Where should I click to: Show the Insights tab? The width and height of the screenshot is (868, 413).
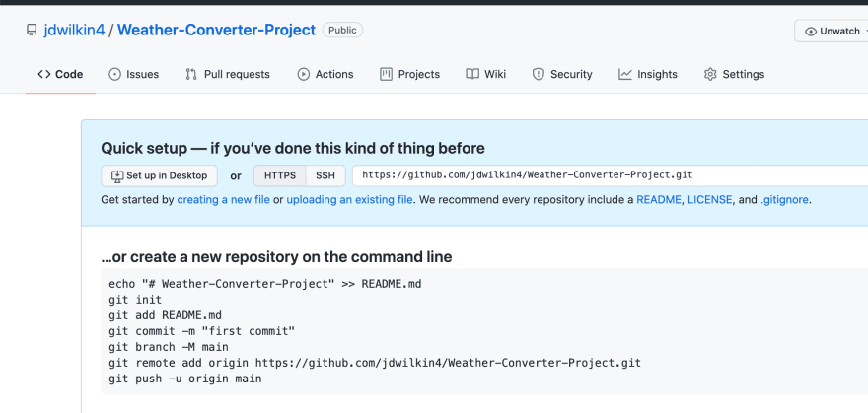click(648, 74)
